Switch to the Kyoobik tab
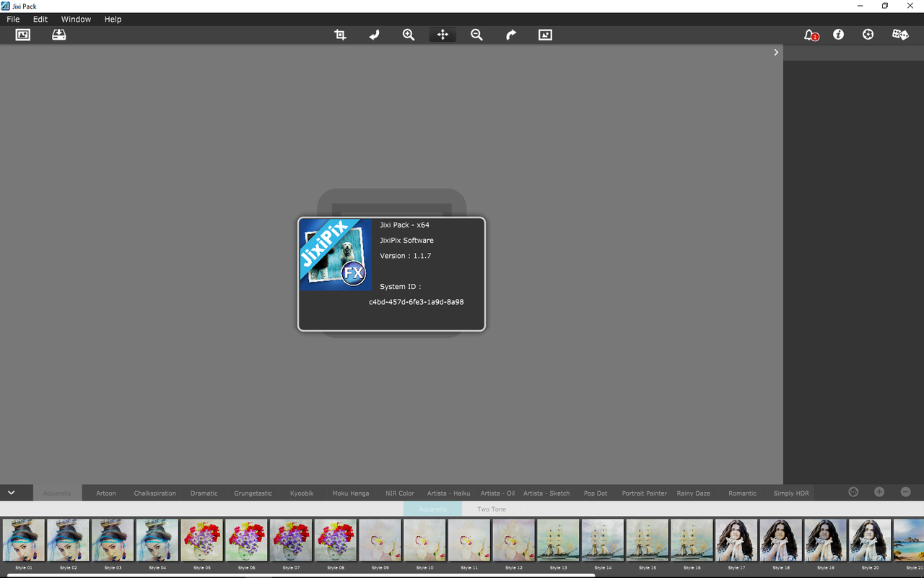Image resolution: width=924 pixels, height=578 pixels. pos(302,493)
